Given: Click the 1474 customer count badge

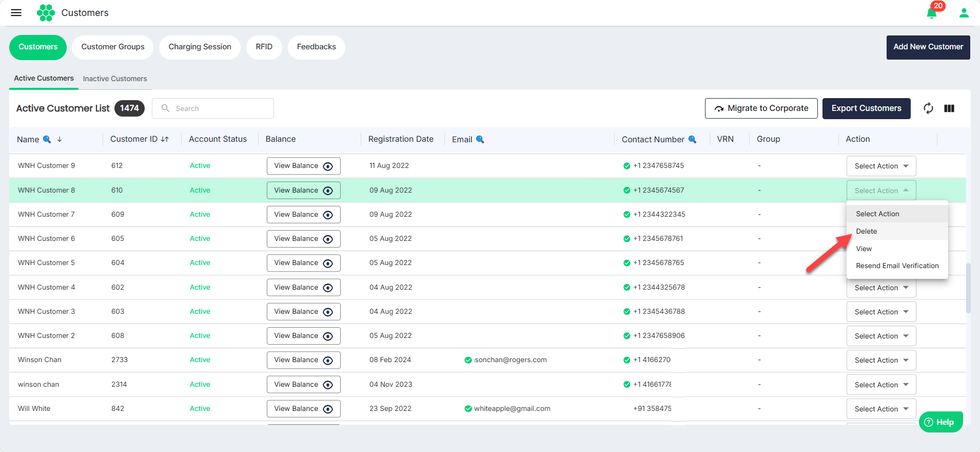Looking at the screenshot, I should [x=129, y=108].
